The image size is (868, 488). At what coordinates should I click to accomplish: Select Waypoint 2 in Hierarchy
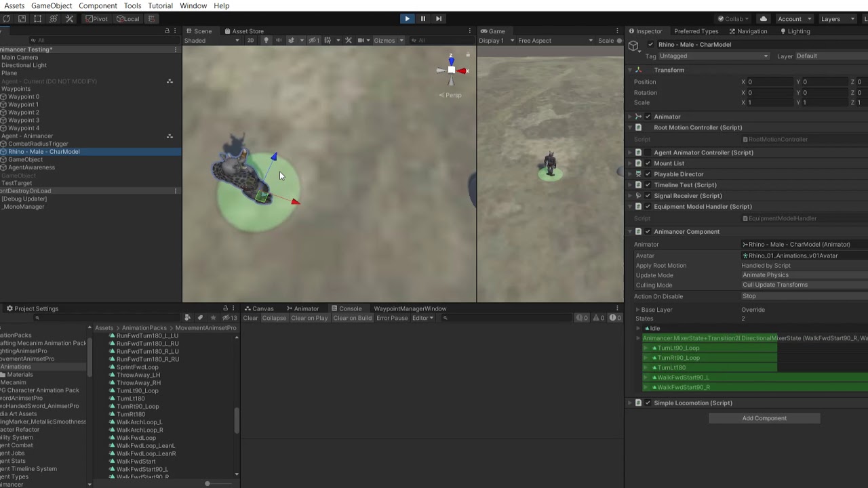23,113
